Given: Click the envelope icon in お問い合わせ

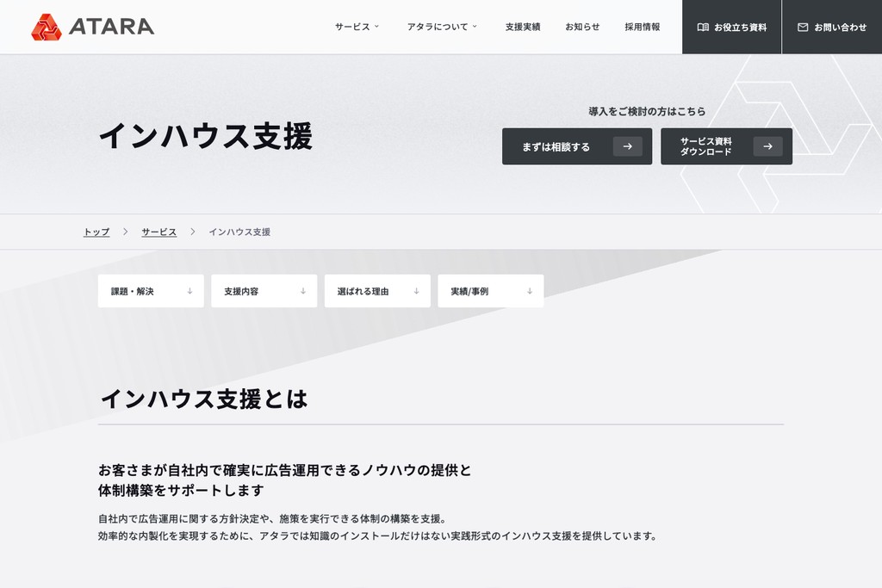Looking at the screenshot, I should coord(803,27).
